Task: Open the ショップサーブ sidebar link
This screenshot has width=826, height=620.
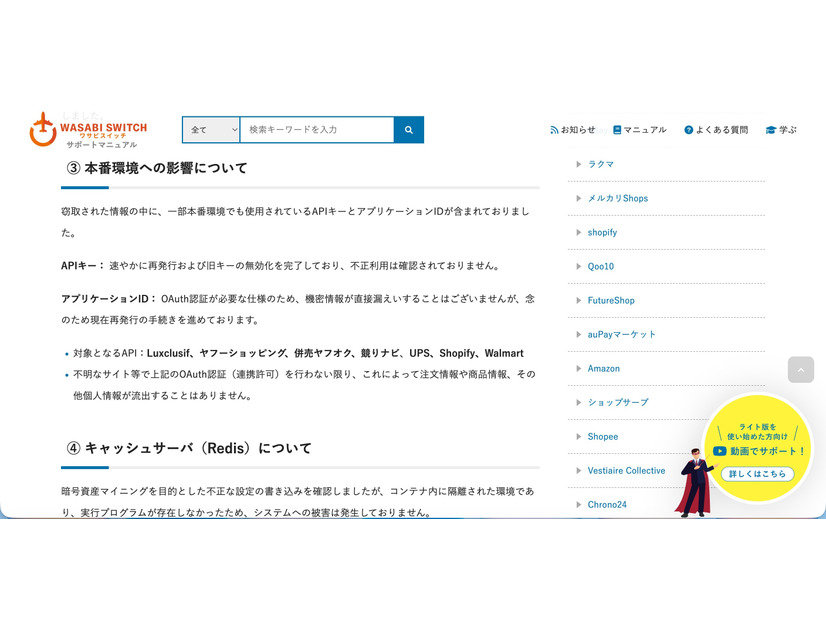Action: (618, 402)
